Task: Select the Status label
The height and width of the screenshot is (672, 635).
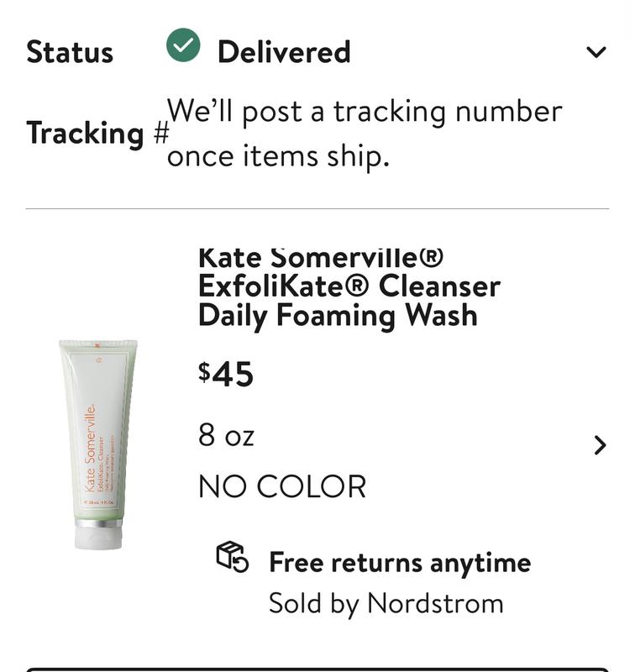Action: click(70, 52)
